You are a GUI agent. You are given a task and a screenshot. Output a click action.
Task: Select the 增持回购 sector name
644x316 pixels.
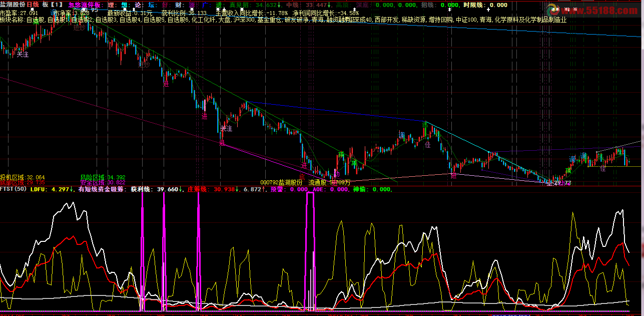(441, 20)
